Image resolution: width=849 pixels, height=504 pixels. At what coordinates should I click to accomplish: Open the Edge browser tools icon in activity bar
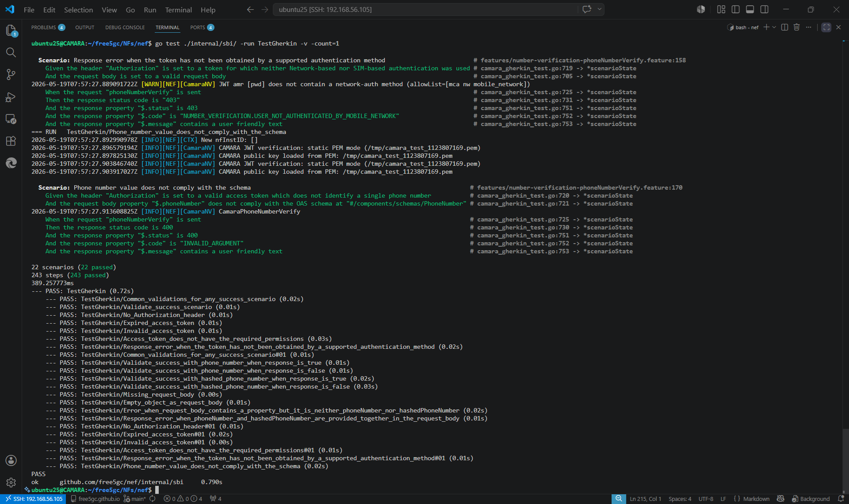coord(11,163)
